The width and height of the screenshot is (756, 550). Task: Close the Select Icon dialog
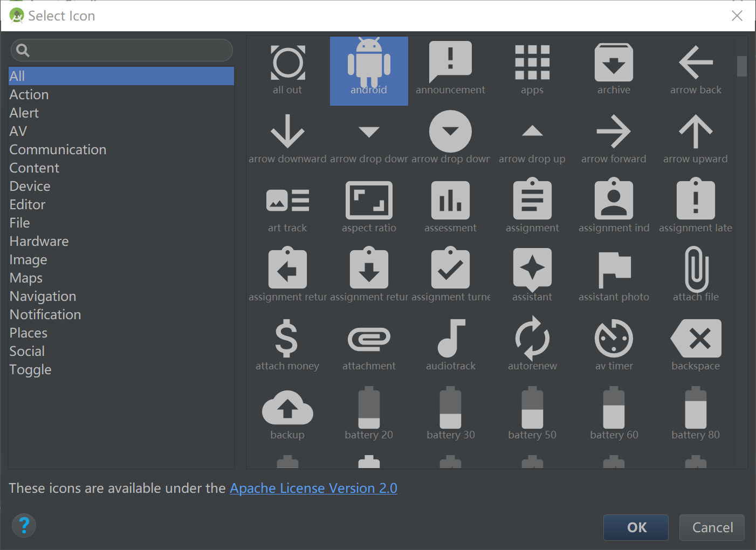737,16
